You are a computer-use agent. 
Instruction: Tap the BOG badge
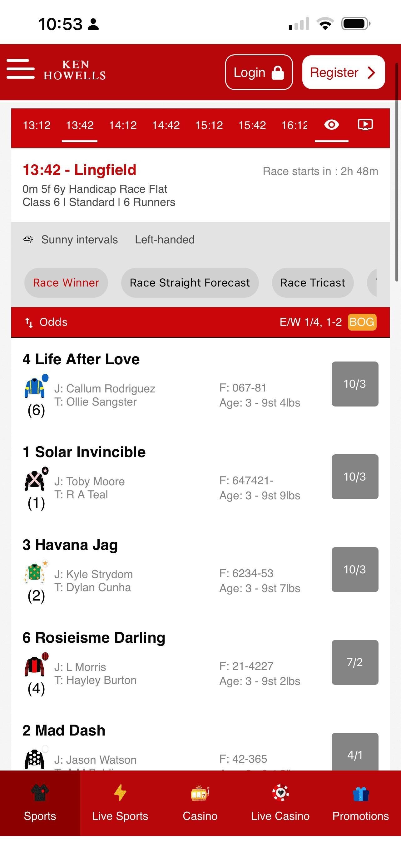pyautogui.click(x=362, y=322)
